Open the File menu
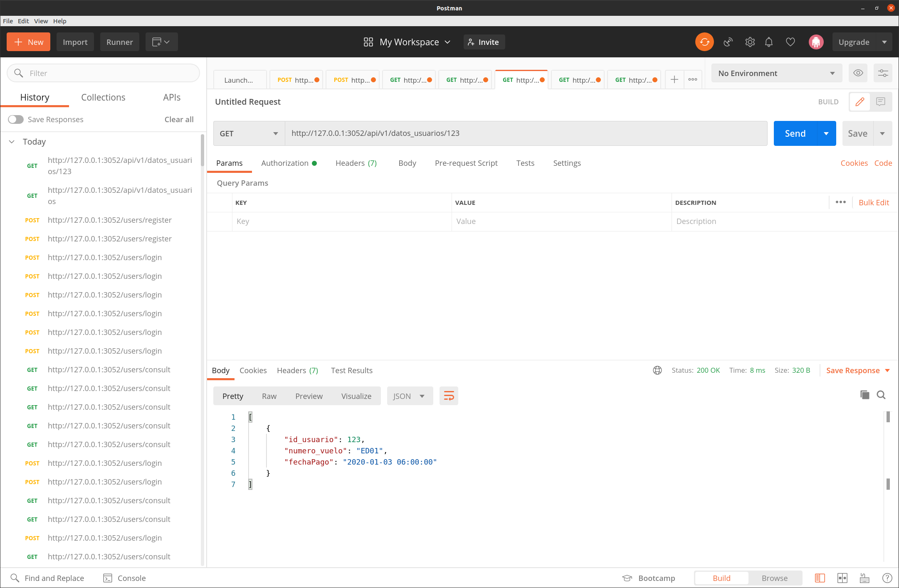The height and width of the screenshot is (588, 899). (x=8, y=21)
